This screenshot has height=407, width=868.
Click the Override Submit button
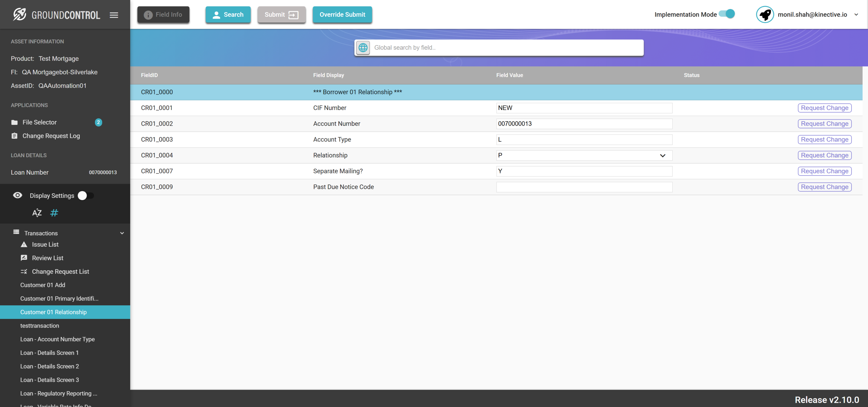(342, 15)
